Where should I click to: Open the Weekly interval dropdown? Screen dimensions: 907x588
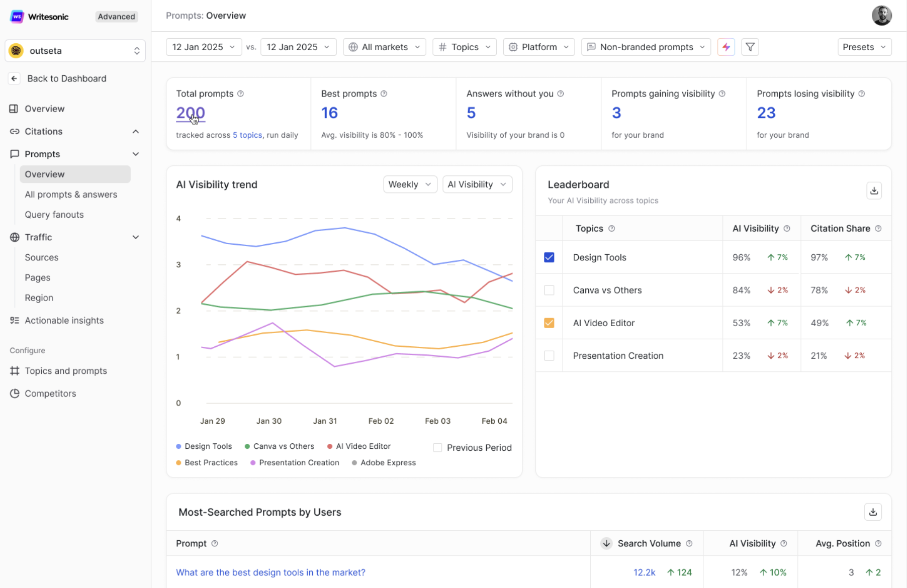click(x=410, y=184)
